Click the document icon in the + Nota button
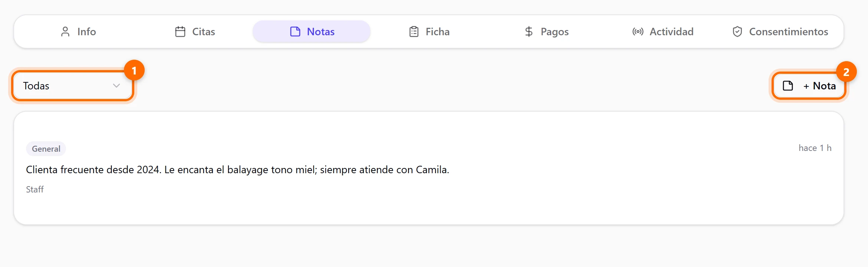Viewport: 868px width, 267px height. 788,86
